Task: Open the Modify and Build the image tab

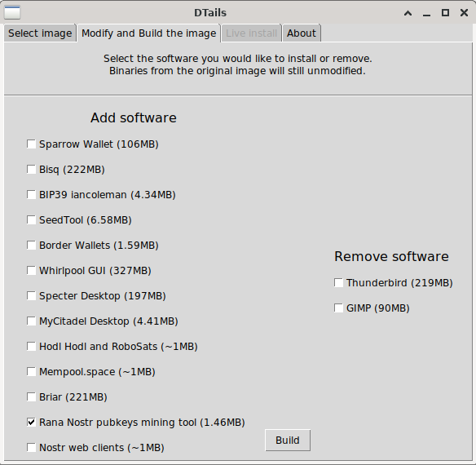Action: coord(148,33)
